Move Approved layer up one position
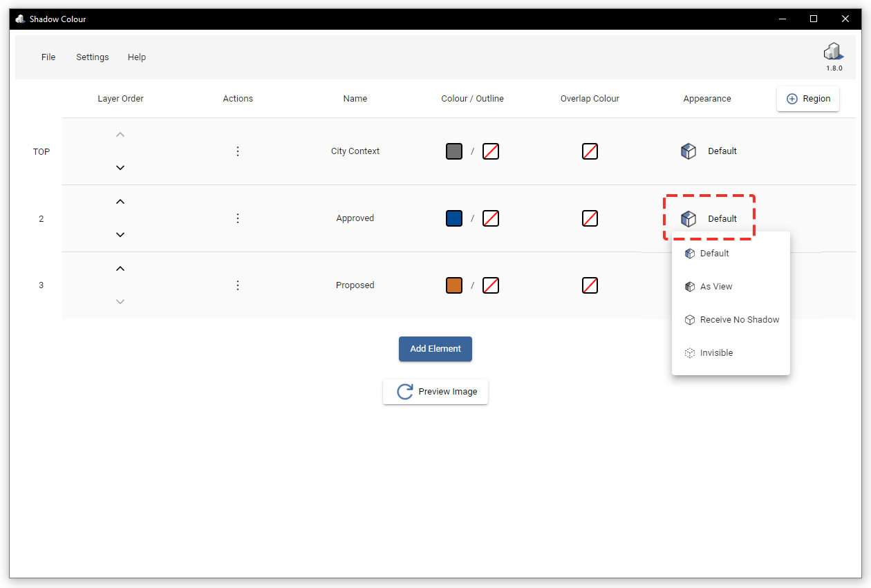This screenshot has width=871, height=588. coord(120,201)
